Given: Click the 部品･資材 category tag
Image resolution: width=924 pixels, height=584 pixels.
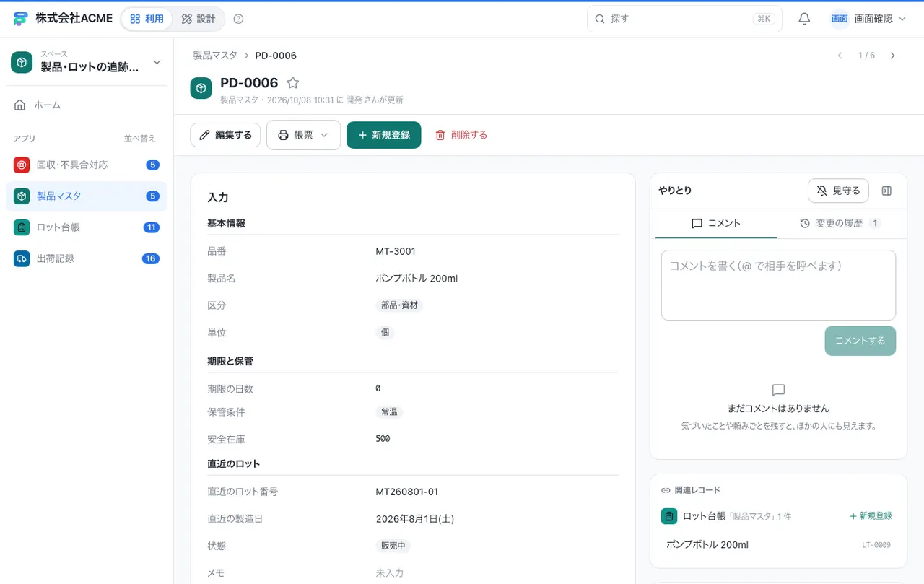Looking at the screenshot, I should pyautogui.click(x=399, y=305).
